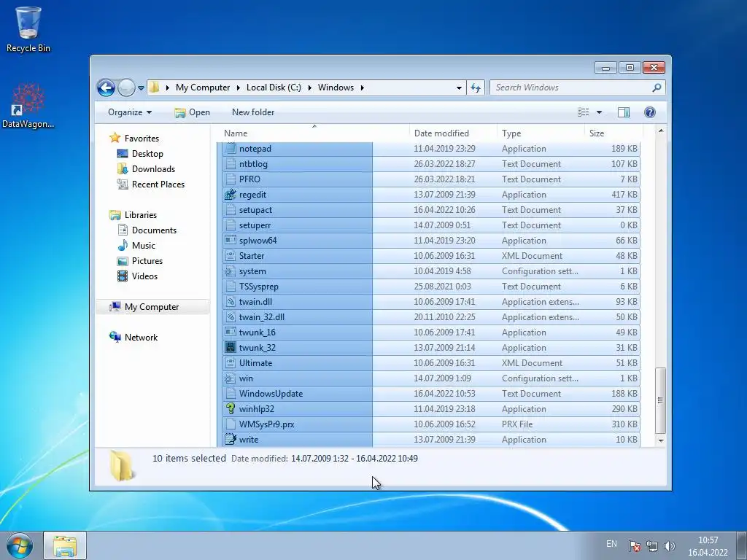Click the scroll up arrow
The width and height of the screenshot is (747, 560).
coord(660,131)
